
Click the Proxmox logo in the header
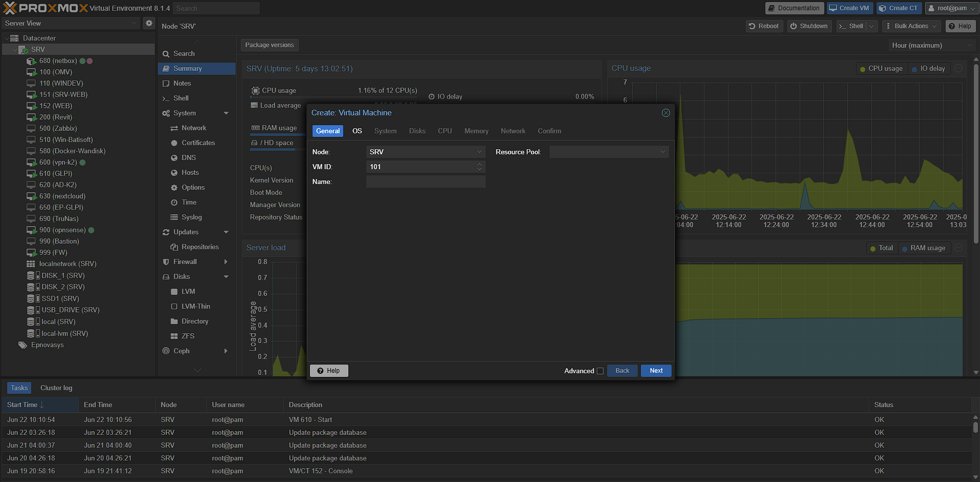(x=45, y=8)
